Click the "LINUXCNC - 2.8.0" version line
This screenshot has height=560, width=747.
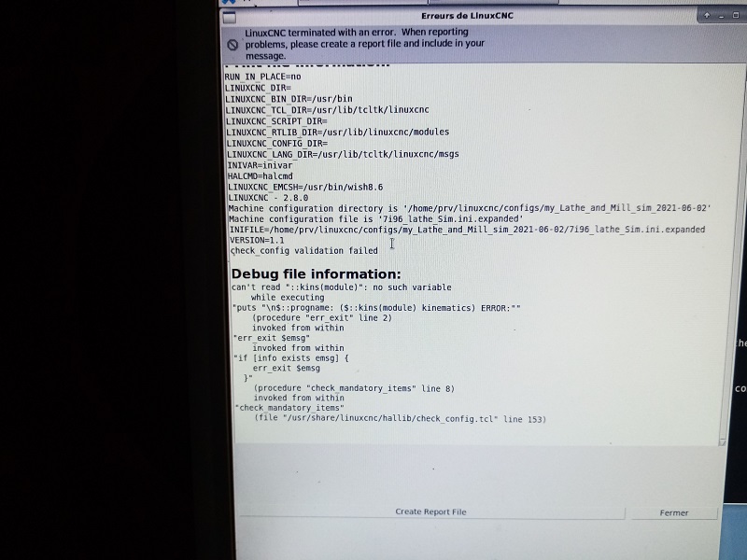268,198
